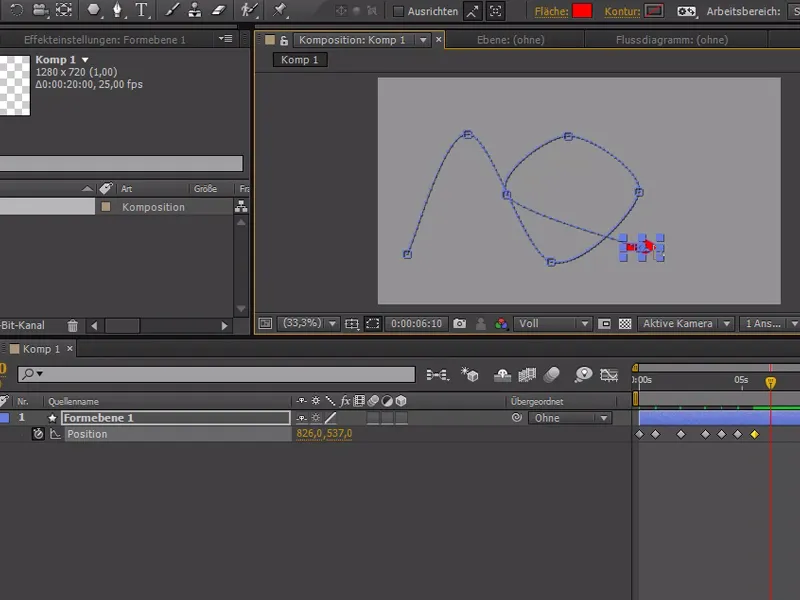This screenshot has height=600, width=800.
Task: Open the Fläche fill color swatch
Action: (x=582, y=11)
